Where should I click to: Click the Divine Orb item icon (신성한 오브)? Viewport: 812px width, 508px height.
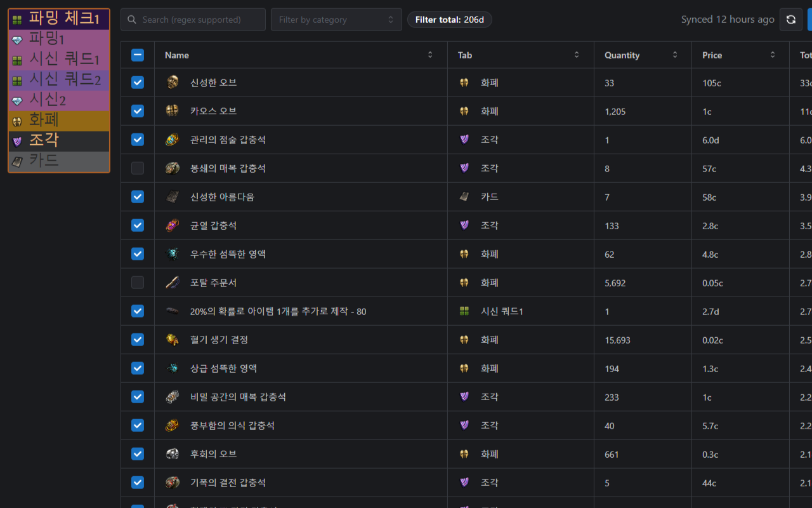[x=173, y=83]
